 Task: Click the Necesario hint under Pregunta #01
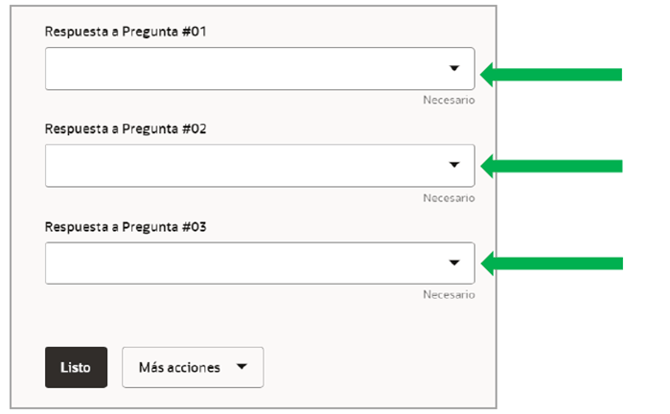[x=449, y=101]
